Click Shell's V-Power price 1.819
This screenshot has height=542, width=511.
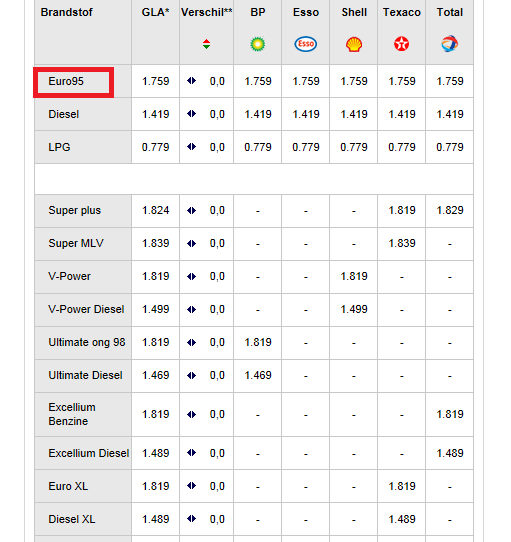354,277
